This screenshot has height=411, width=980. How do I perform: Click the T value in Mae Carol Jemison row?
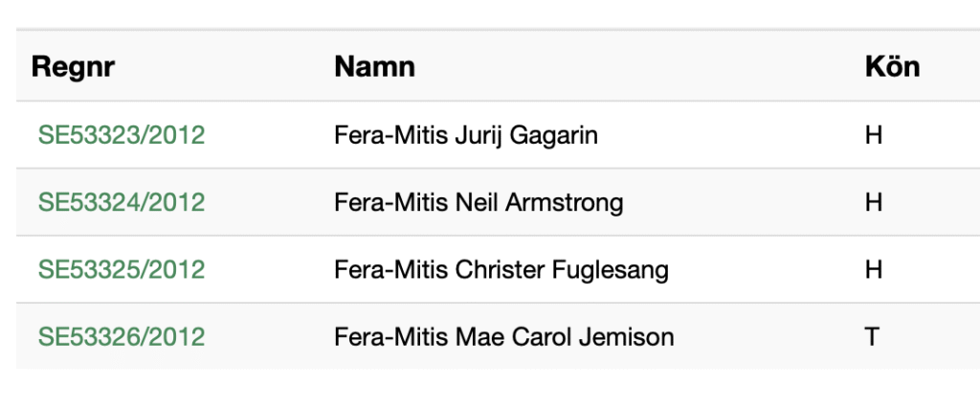point(873,337)
